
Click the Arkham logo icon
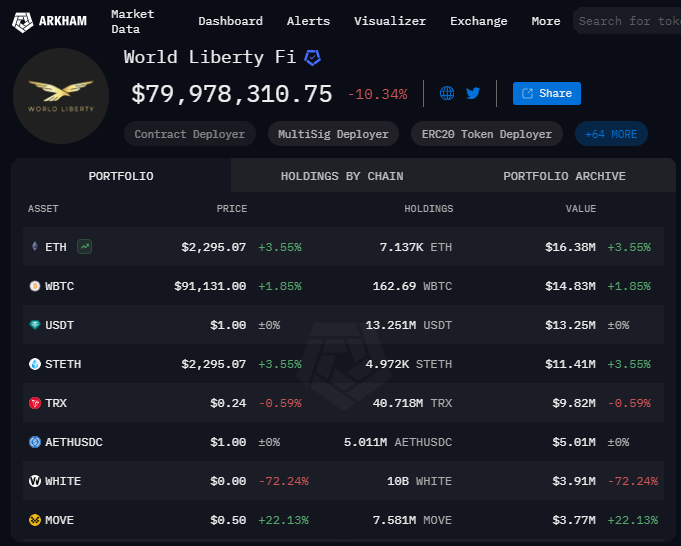click(23, 22)
